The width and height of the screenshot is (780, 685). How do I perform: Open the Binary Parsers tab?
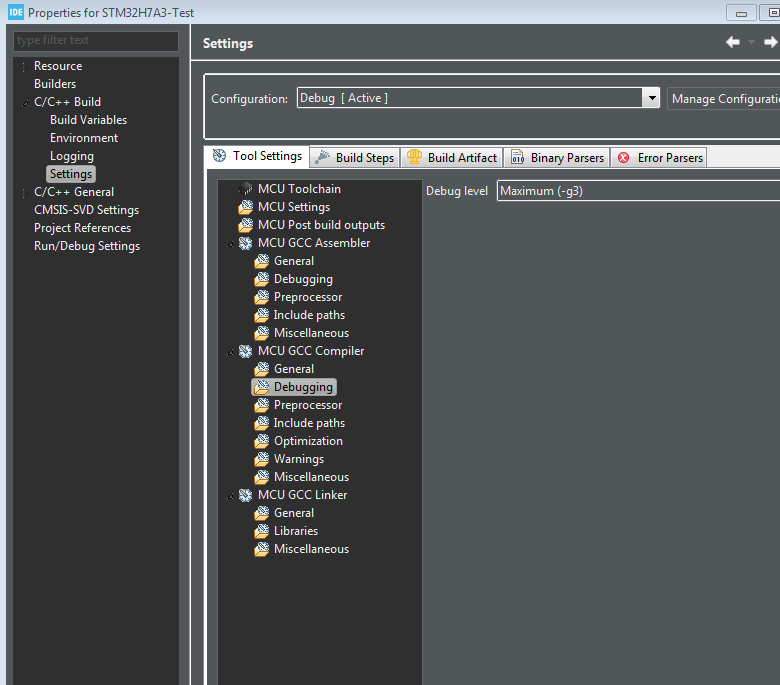point(557,158)
